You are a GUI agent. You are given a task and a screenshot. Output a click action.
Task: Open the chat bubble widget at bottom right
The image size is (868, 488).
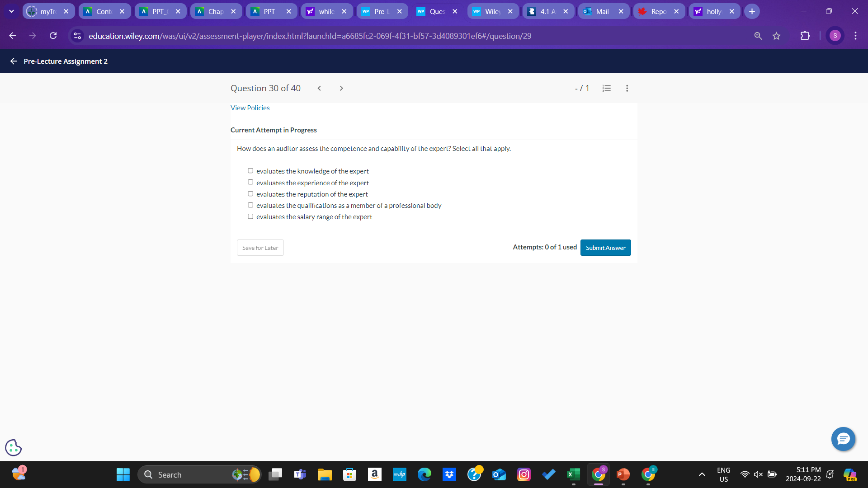click(x=843, y=439)
